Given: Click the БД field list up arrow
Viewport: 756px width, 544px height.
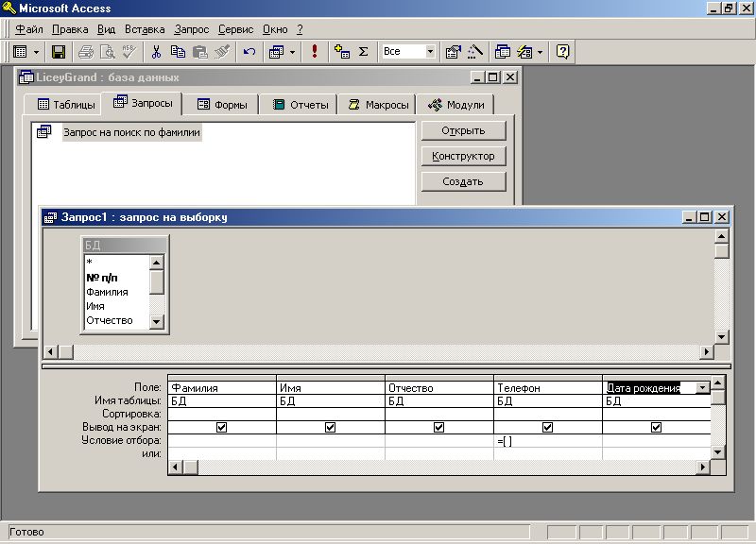Looking at the screenshot, I should (x=157, y=263).
